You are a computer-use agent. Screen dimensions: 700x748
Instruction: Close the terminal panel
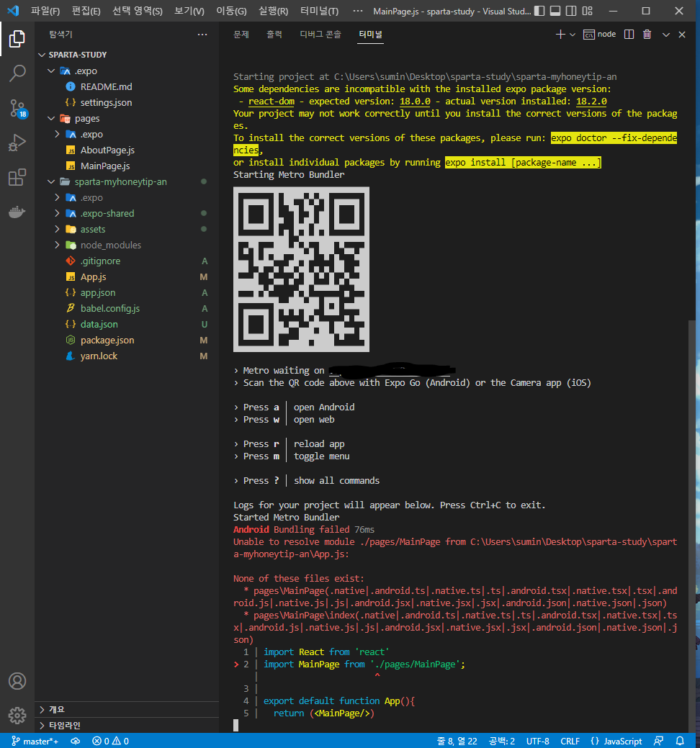(682, 35)
